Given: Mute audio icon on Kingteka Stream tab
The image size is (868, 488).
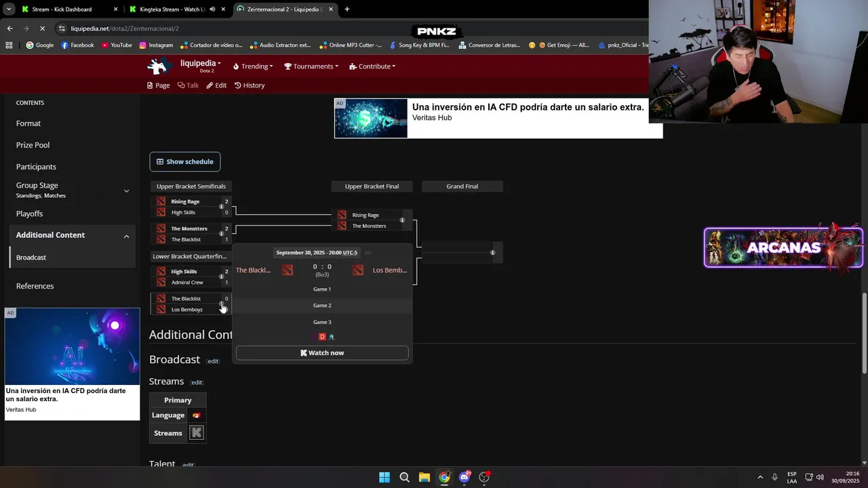Looking at the screenshot, I should (212, 9).
